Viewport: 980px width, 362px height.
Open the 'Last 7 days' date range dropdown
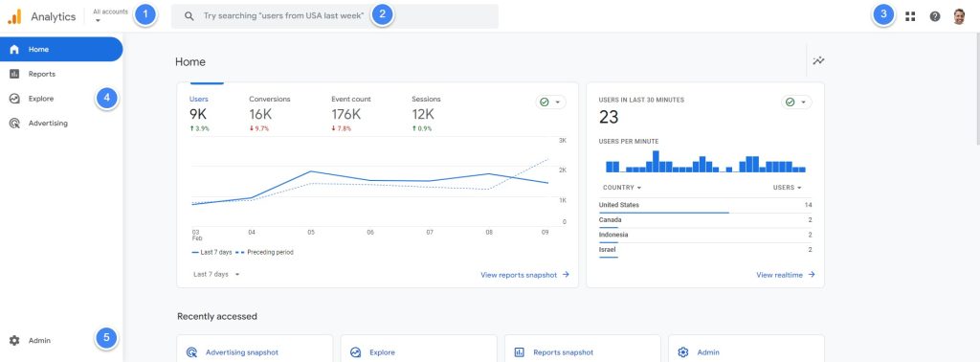pos(216,274)
